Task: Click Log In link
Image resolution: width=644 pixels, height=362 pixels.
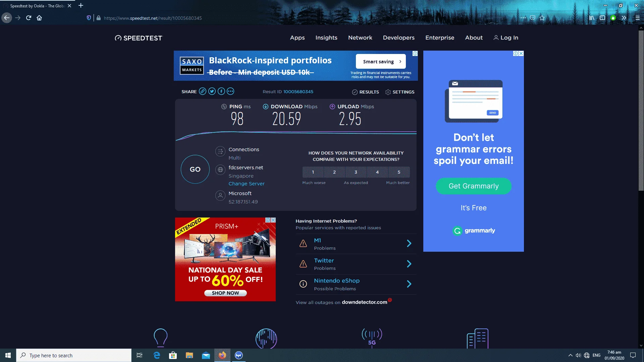Action: coord(506,38)
